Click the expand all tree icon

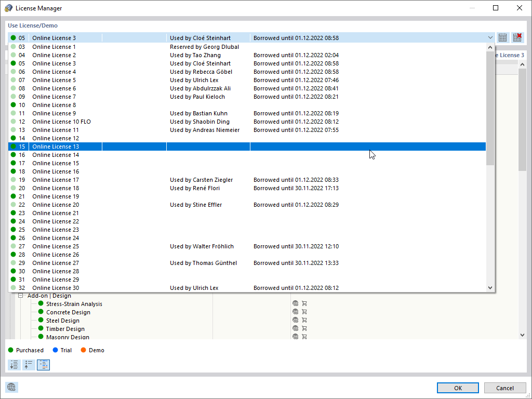[14, 365]
